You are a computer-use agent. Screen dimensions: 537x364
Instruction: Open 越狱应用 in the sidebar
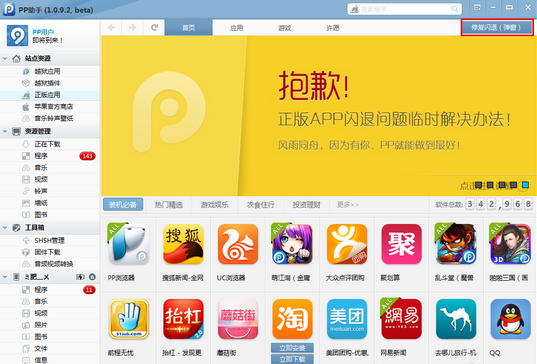point(47,71)
